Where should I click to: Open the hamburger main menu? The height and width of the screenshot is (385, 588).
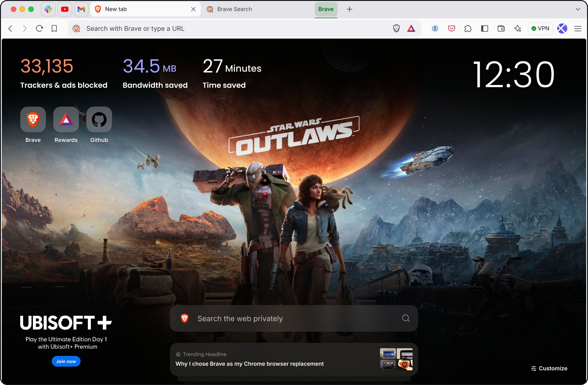click(578, 28)
